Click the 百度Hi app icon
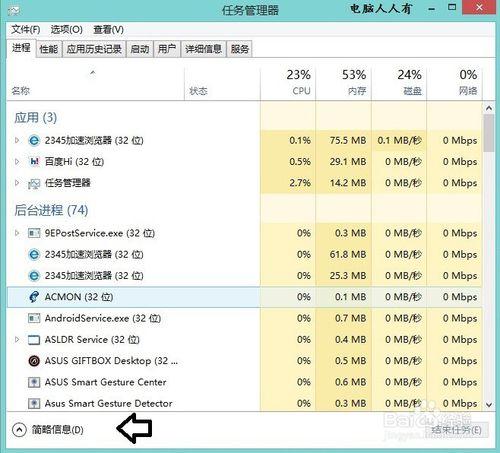 click(x=34, y=162)
